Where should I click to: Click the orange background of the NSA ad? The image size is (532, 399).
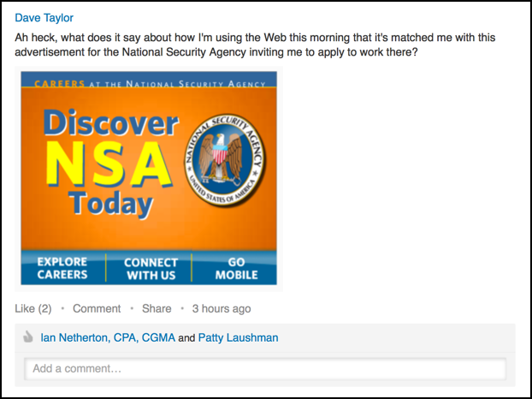[149, 235]
